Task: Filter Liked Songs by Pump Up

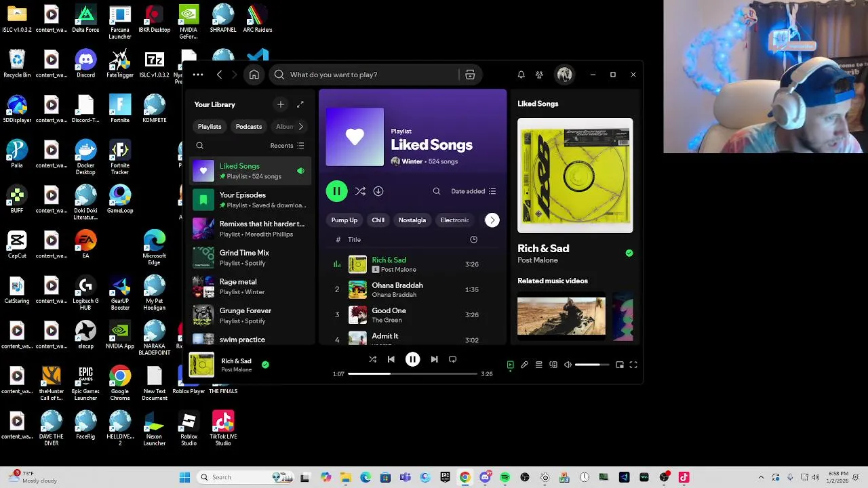Action: pos(344,220)
